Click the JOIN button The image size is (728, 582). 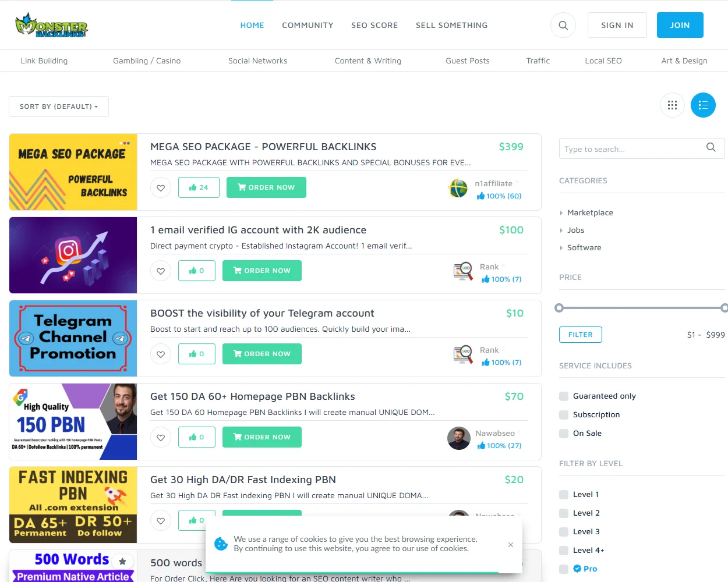(680, 25)
